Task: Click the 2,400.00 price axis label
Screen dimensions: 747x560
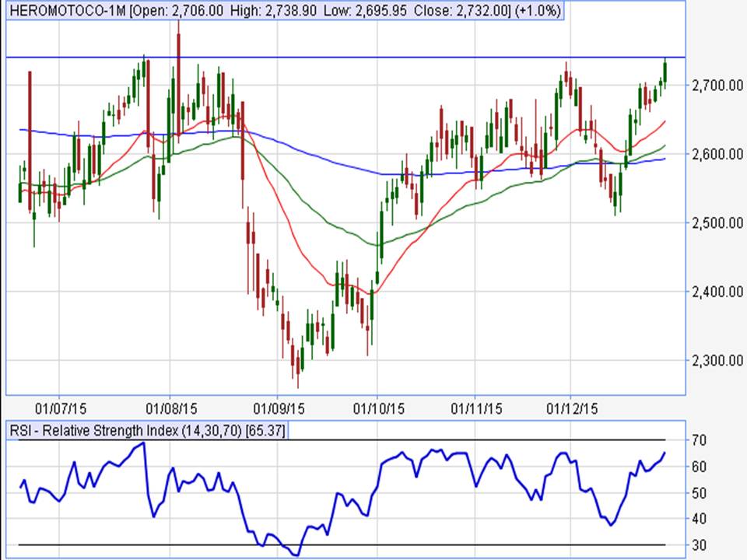Action: 717,292
